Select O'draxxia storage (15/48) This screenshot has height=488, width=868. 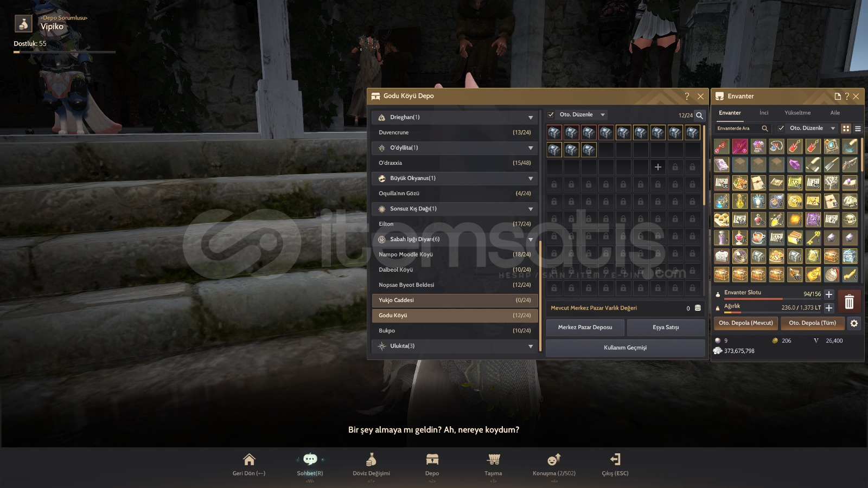click(x=455, y=163)
